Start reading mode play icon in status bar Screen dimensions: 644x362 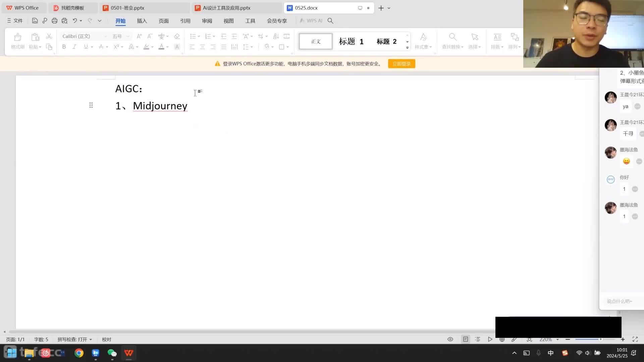tap(490, 339)
